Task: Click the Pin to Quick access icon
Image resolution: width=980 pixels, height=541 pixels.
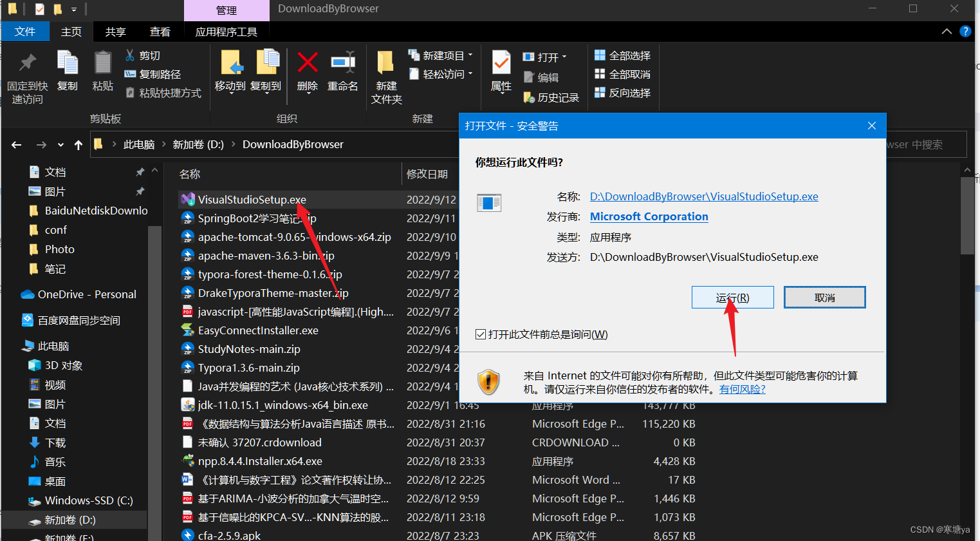Action: [27, 63]
